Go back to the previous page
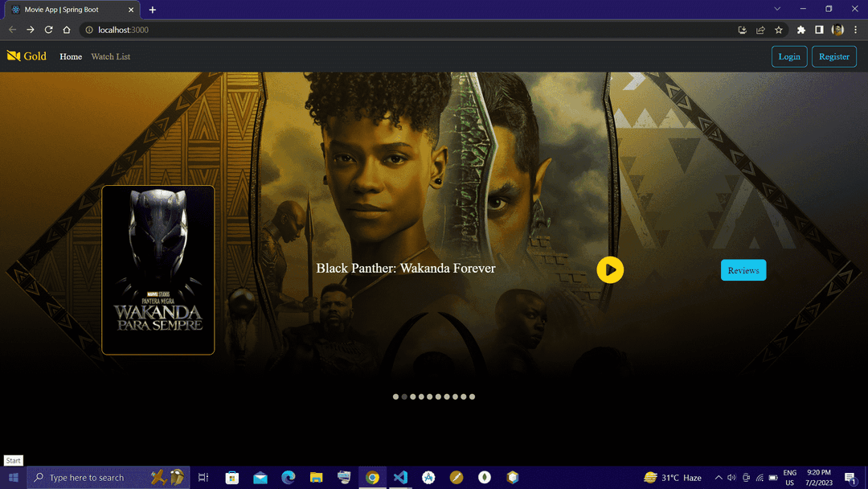 (x=12, y=30)
